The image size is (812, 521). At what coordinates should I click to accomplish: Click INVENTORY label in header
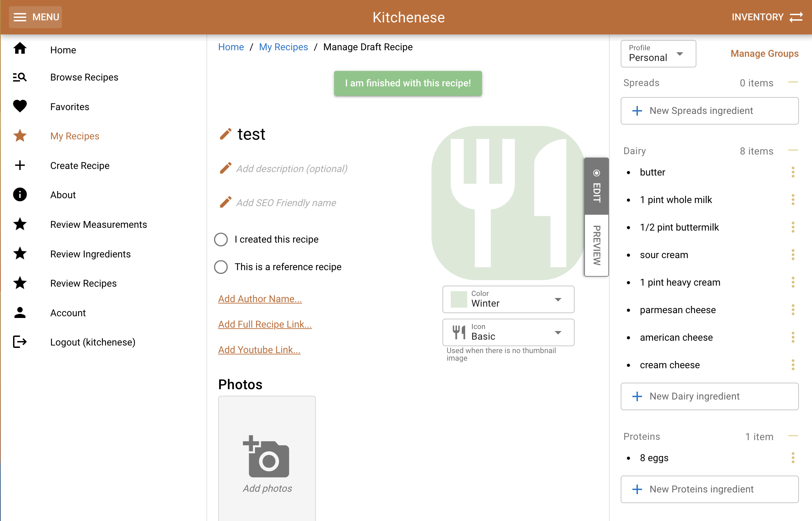[x=758, y=17]
